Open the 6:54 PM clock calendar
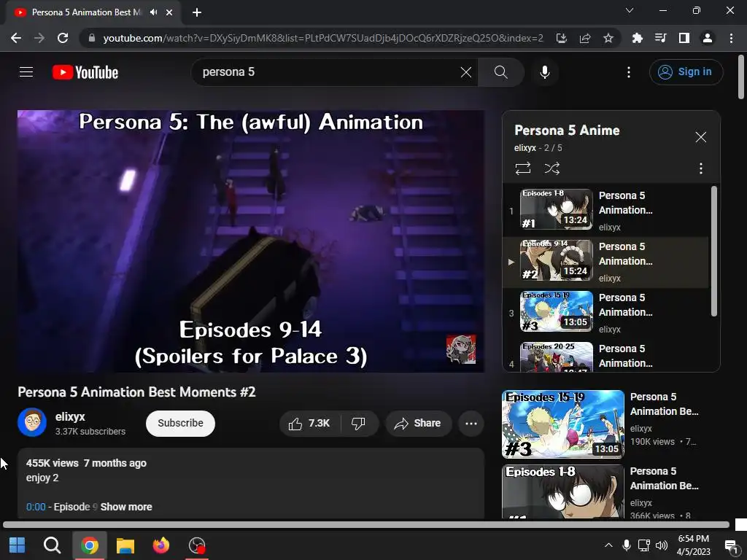The image size is (747, 560). tap(694, 545)
